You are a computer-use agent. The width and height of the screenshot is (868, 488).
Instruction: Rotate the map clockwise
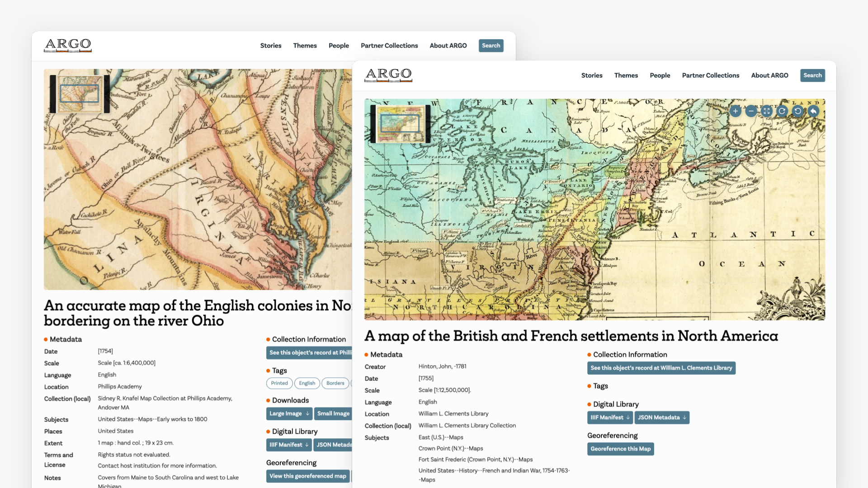pyautogui.click(x=782, y=111)
